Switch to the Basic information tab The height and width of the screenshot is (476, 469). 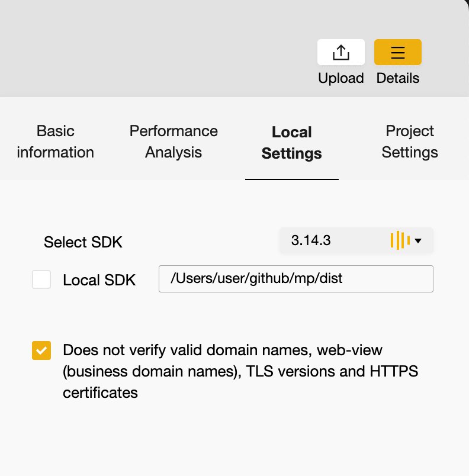click(x=55, y=141)
